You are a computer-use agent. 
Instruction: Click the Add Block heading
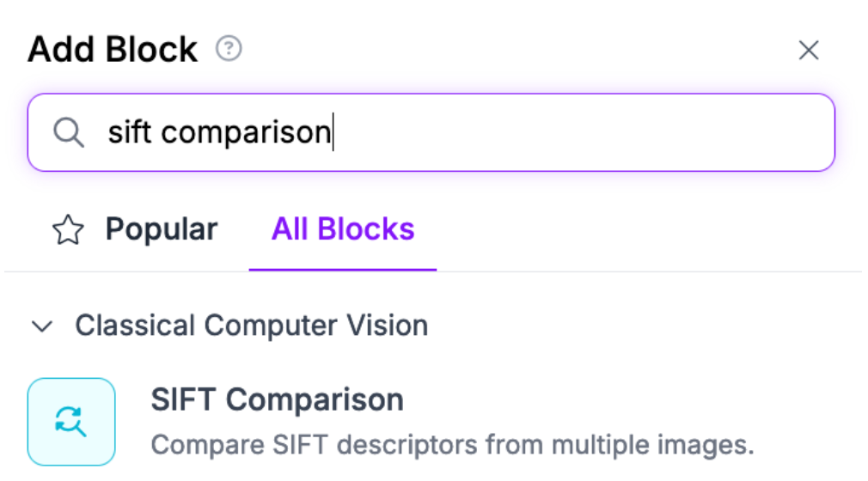click(113, 50)
